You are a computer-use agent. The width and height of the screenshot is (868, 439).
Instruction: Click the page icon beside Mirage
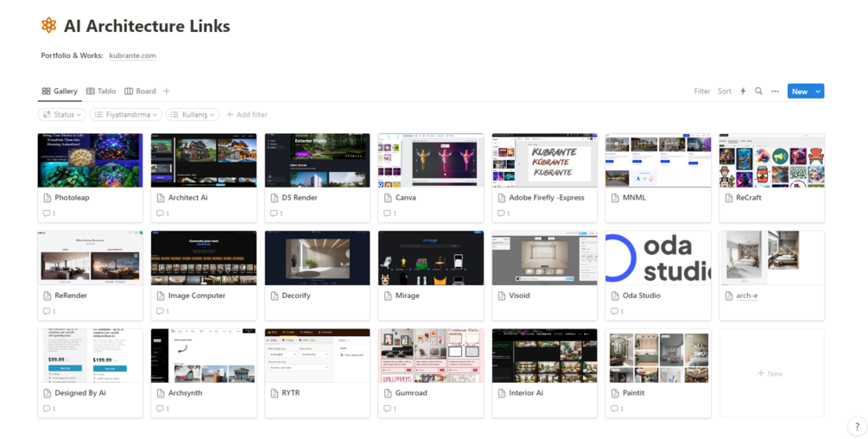pyautogui.click(x=388, y=296)
